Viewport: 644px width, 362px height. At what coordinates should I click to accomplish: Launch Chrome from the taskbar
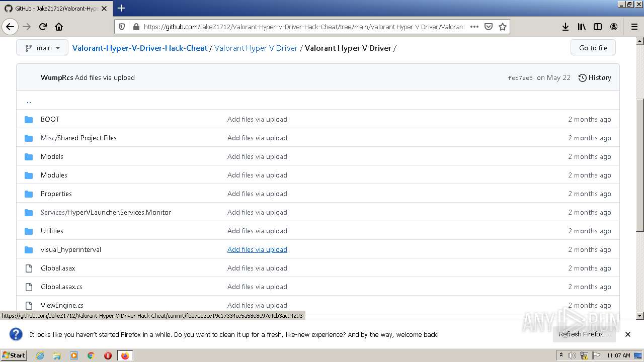point(91,355)
